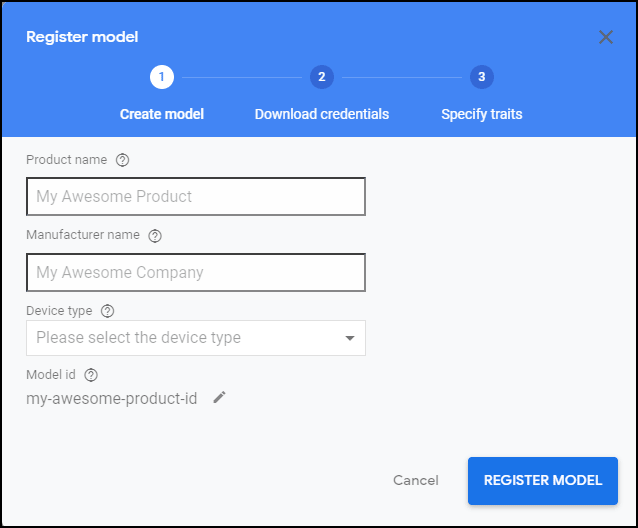Click the my-awesome-product-id text
This screenshot has width=638, height=528.
click(x=112, y=398)
